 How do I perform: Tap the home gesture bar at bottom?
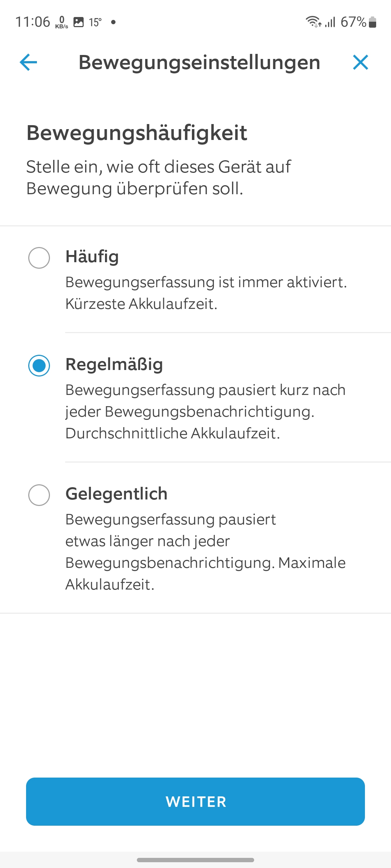195,860
